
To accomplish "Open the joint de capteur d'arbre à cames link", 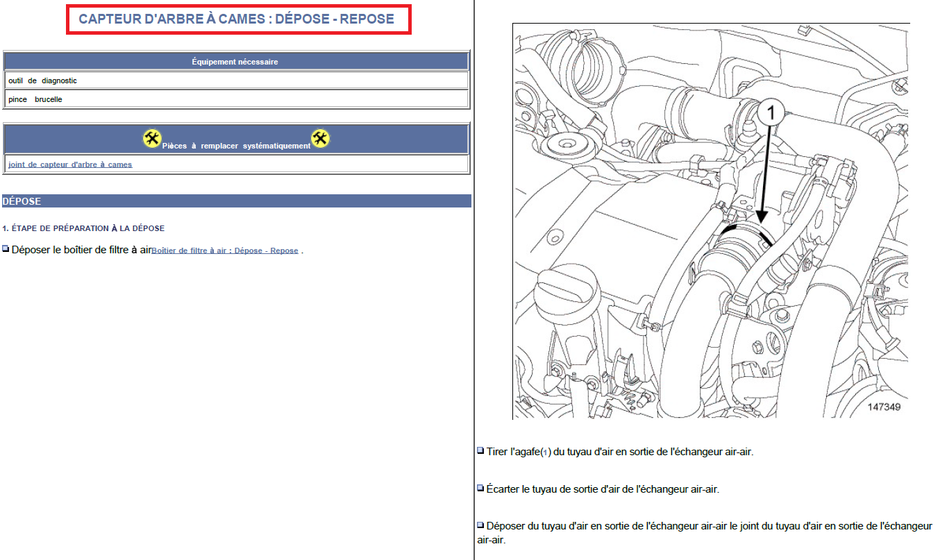I will (x=70, y=164).
